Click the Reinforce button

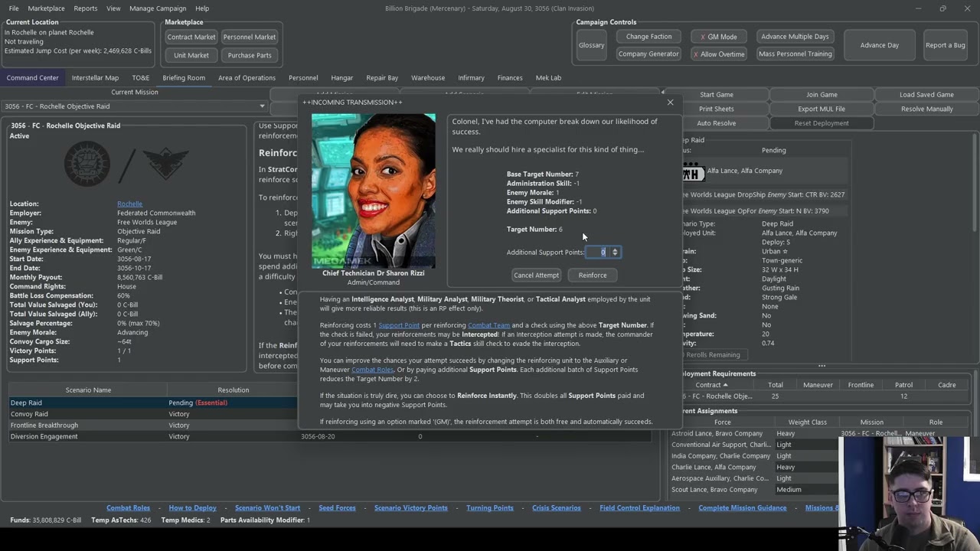[x=593, y=275]
